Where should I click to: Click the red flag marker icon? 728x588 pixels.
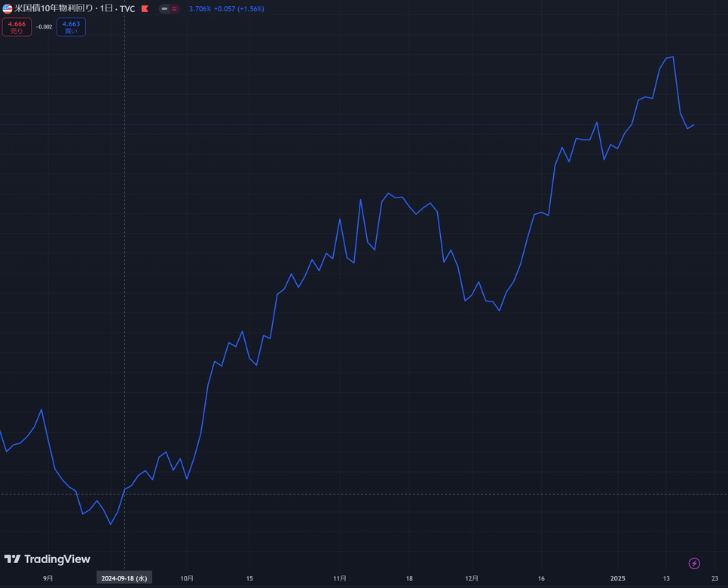click(145, 9)
